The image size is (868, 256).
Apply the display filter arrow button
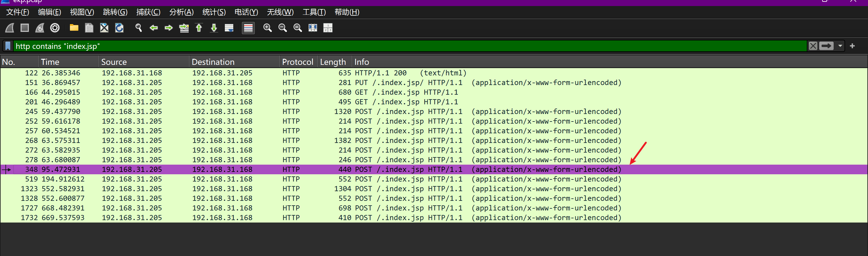coord(826,46)
